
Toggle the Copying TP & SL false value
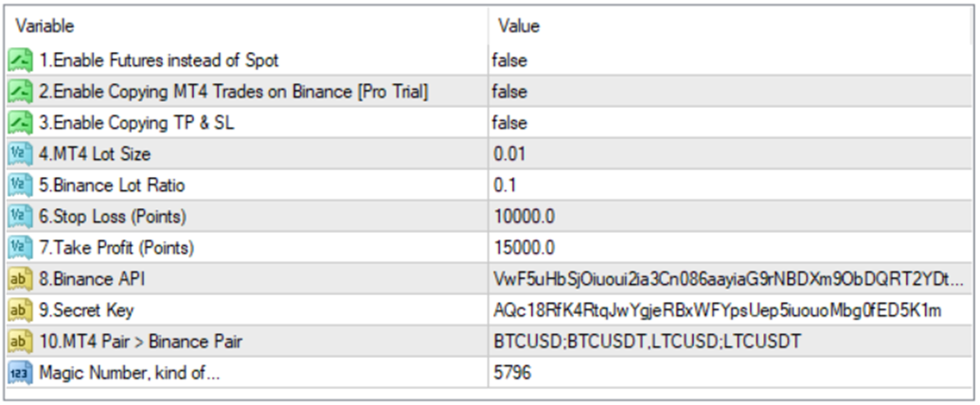509,123
